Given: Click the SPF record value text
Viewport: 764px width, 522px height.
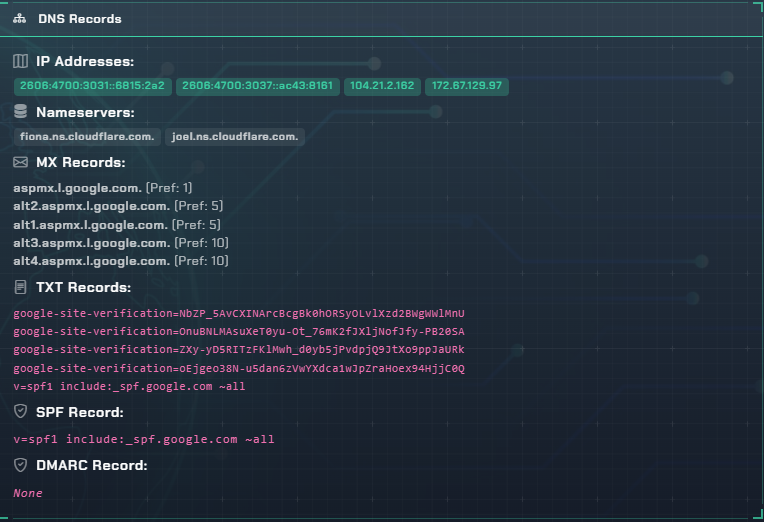Looking at the screenshot, I should pyautogui.click(x=143, y=439).
